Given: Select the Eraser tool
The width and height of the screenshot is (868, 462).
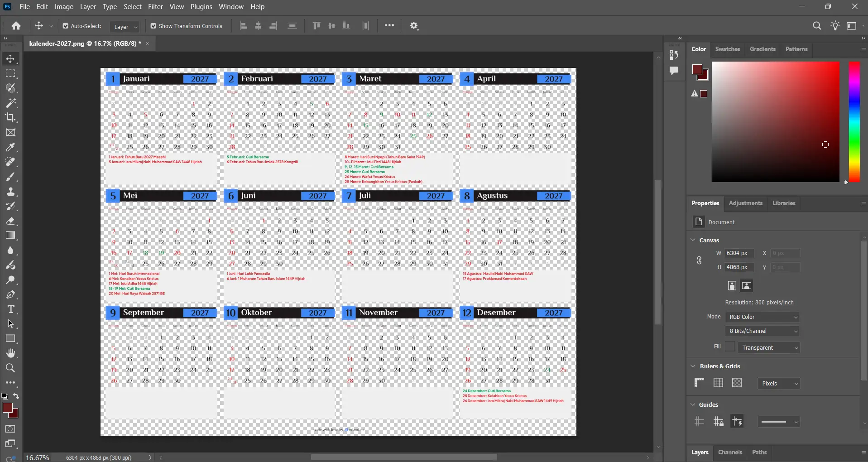Looking at the screenshot, I should click(10, 221).
